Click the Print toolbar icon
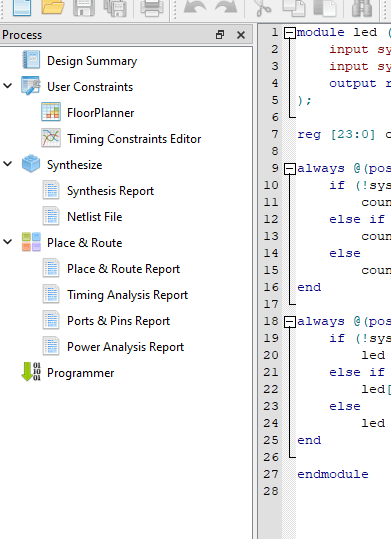 pos(152,8)
